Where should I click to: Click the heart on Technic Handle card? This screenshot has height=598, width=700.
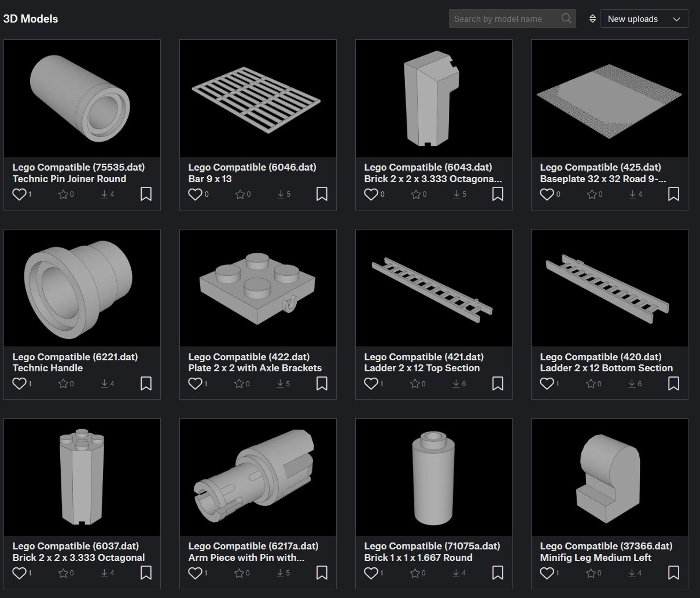point(19,383)
